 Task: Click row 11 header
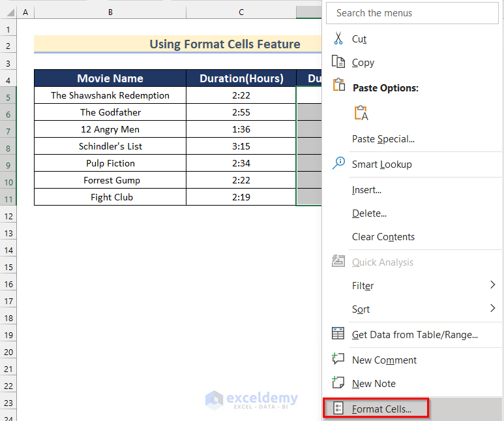pos(8,197)
